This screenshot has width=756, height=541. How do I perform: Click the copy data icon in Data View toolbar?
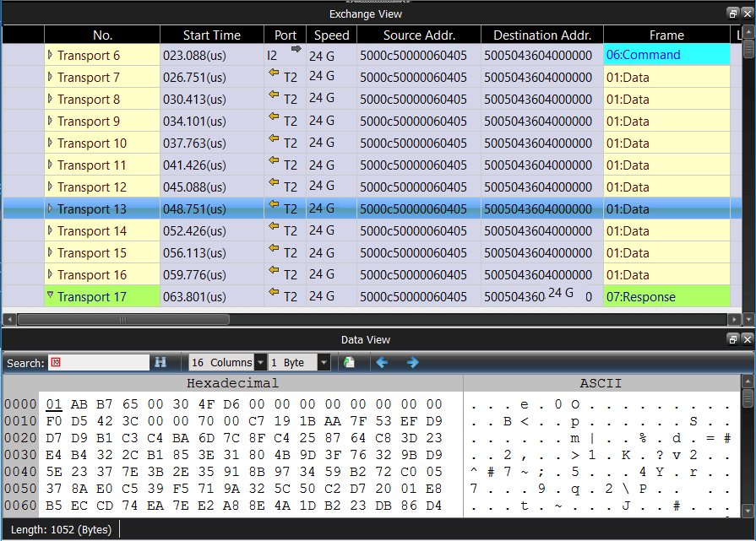349,362
